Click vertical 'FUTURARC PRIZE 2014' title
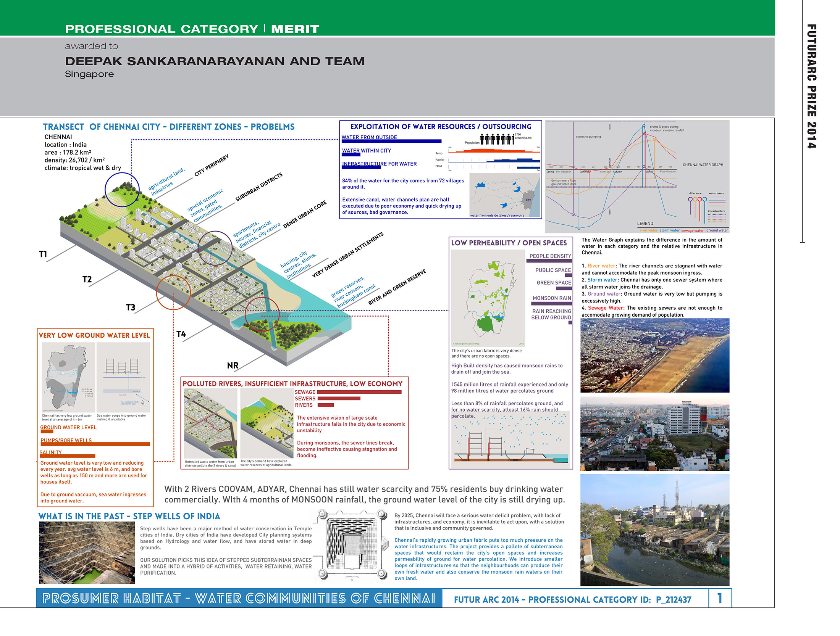 [x=811, y=86]
